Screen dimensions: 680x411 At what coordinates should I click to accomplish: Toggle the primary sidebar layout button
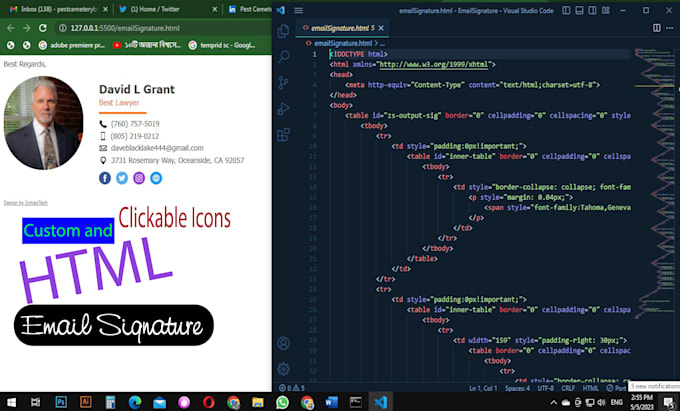coord(566,9)
